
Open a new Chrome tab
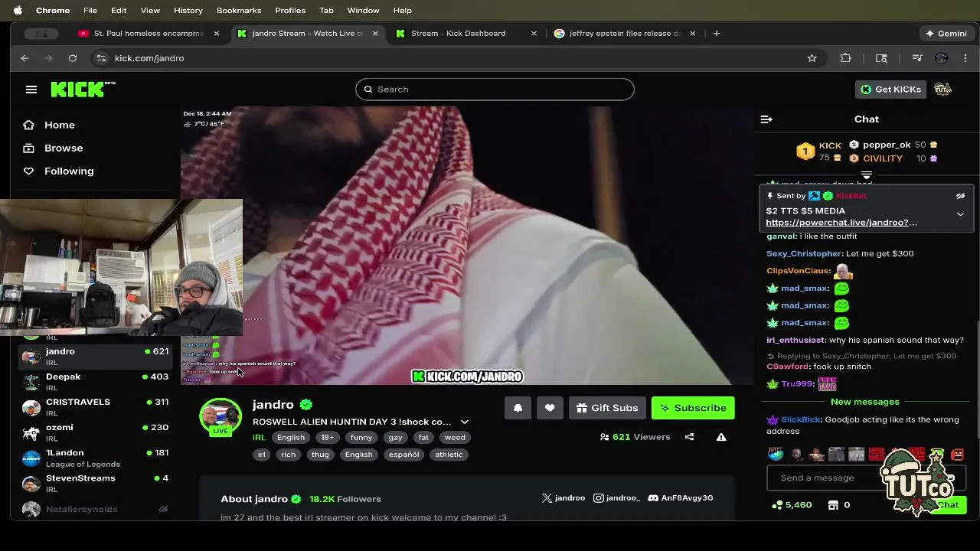[717, 34]
